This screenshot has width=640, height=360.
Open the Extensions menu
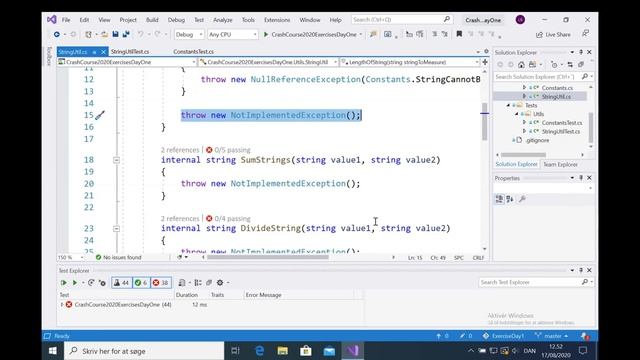point(277,20)
